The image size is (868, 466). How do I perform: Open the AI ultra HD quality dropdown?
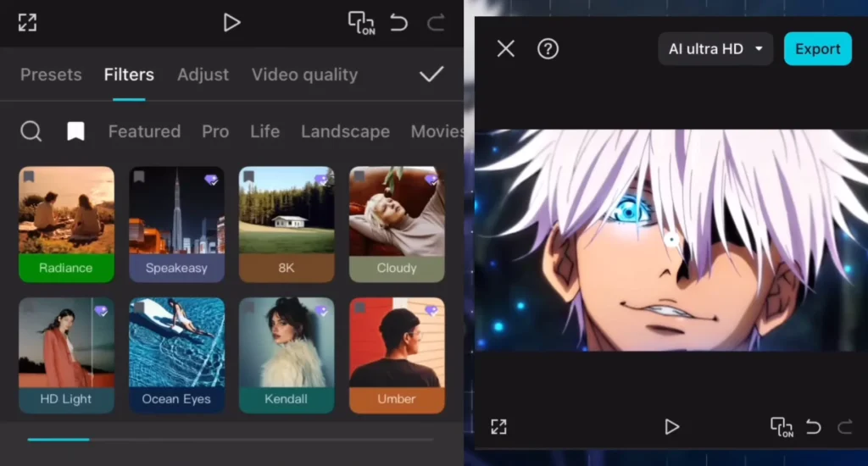[715, 48]
